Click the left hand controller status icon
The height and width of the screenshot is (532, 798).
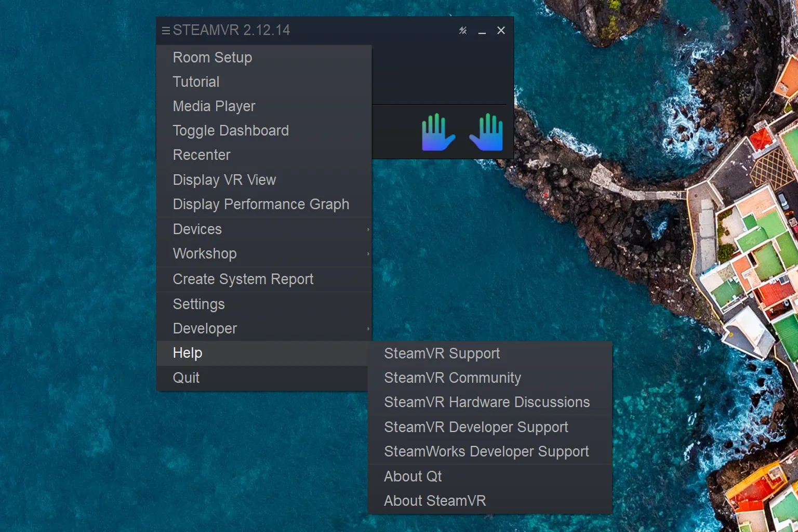point(438,132)
